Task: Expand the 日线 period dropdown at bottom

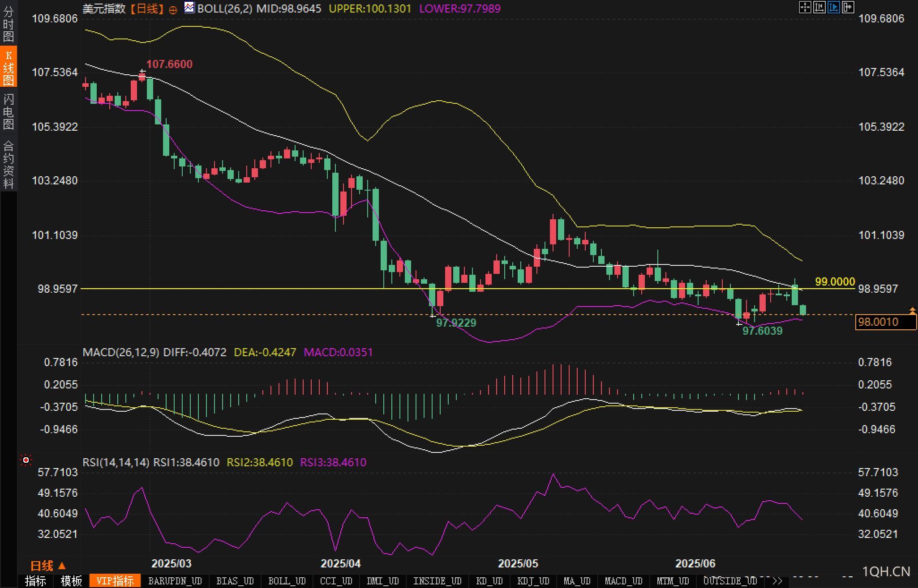Action: 48,566
